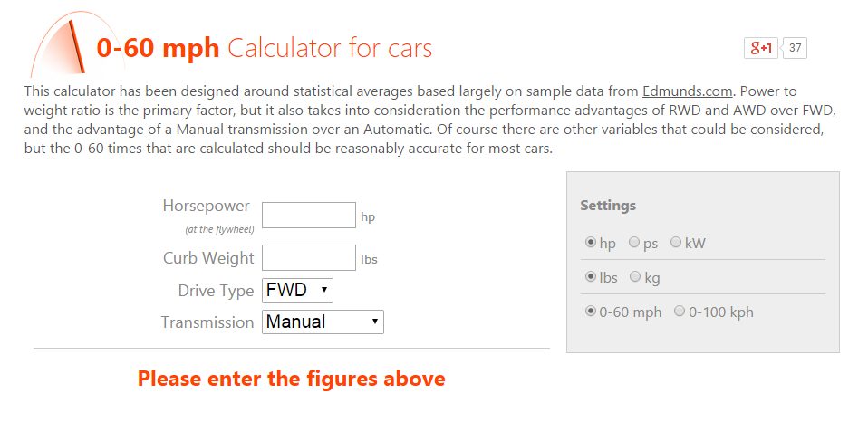The height and width of the screenshot is (423, 868).
Task: Click the Settings panel heading
Action: click(x=608, y=206)
